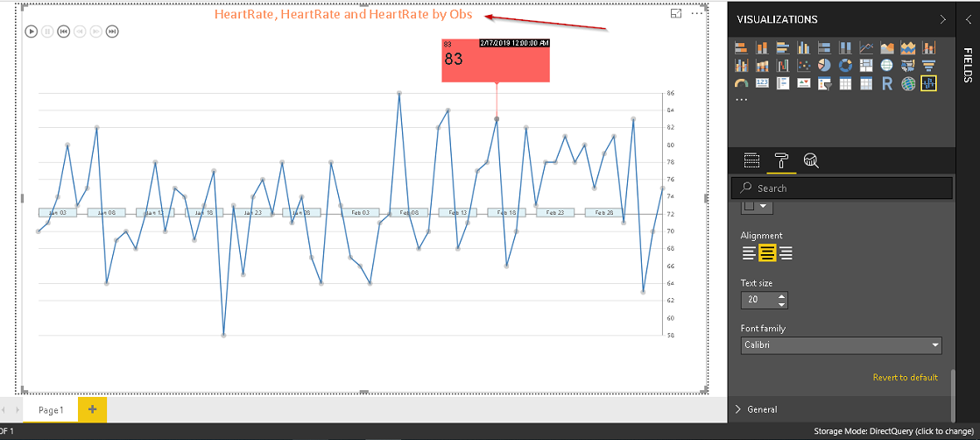Expand the General section
This screenshot has height=440, width=980.
coord(762,409)
